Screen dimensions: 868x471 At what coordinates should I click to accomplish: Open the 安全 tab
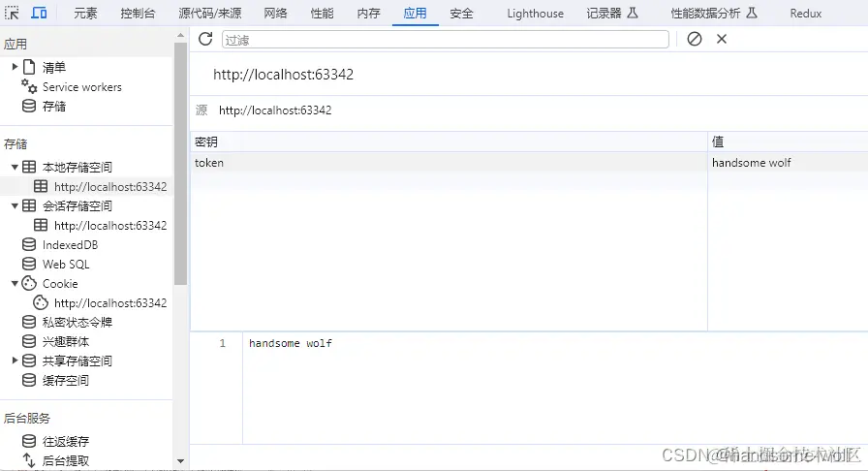(x=461, y=14)
